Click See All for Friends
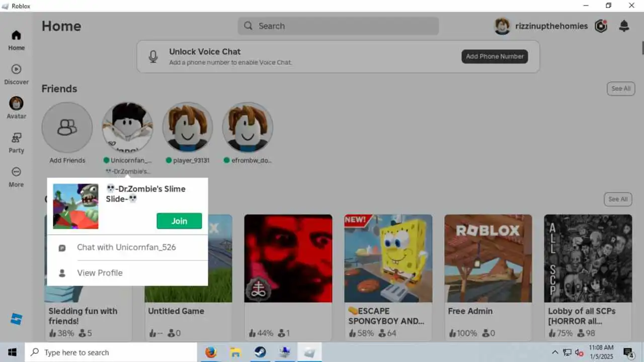This screenshot has width=644, height=362. [621, 88]
